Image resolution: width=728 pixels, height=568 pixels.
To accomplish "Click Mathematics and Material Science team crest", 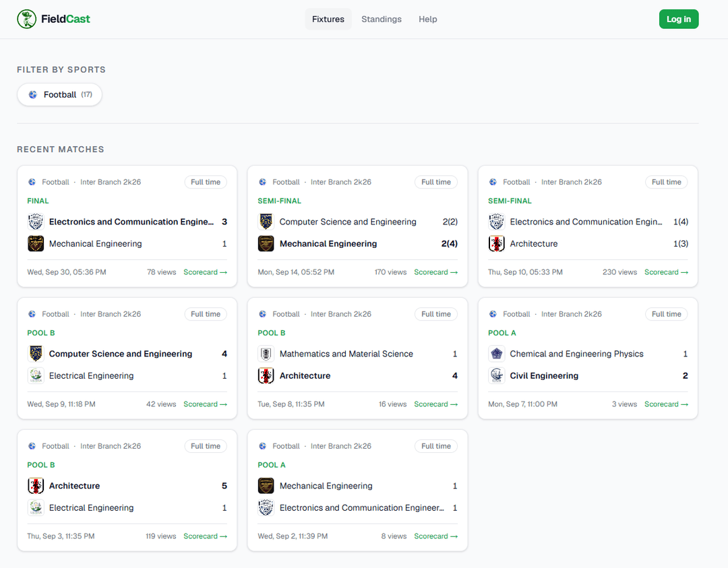I will 266,354.
